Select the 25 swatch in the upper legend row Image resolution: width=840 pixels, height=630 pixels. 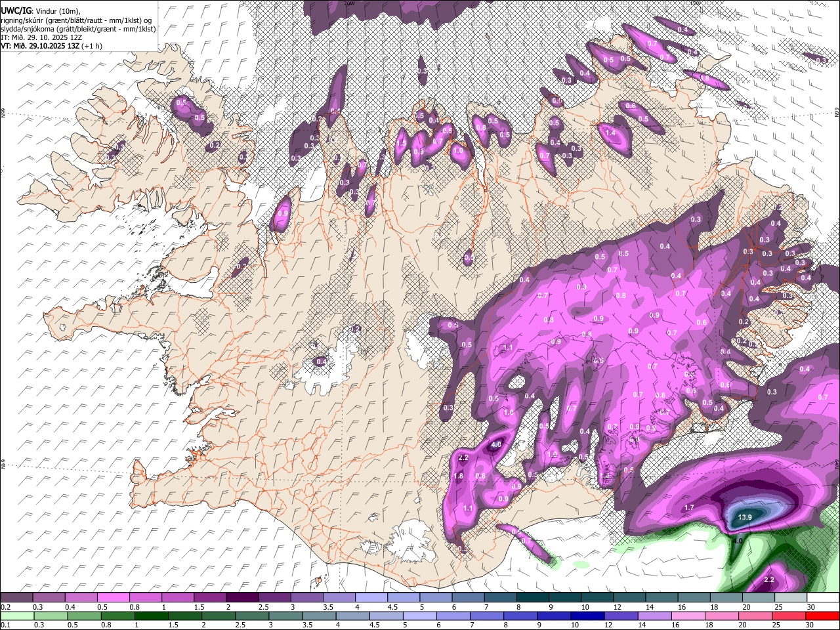click(x=791, y=598)
